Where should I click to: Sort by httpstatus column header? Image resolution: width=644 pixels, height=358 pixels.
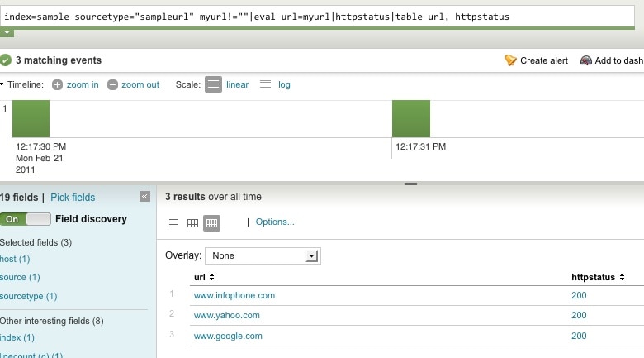point(596,277)
